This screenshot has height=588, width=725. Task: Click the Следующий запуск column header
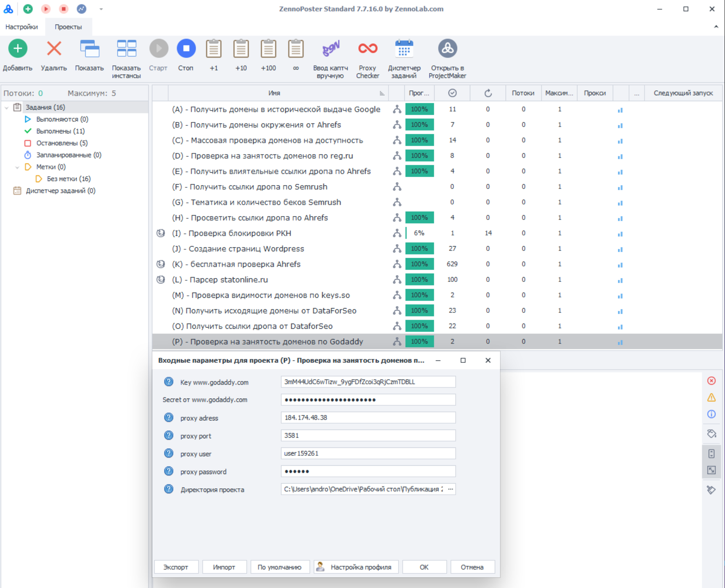coord(683,93)
